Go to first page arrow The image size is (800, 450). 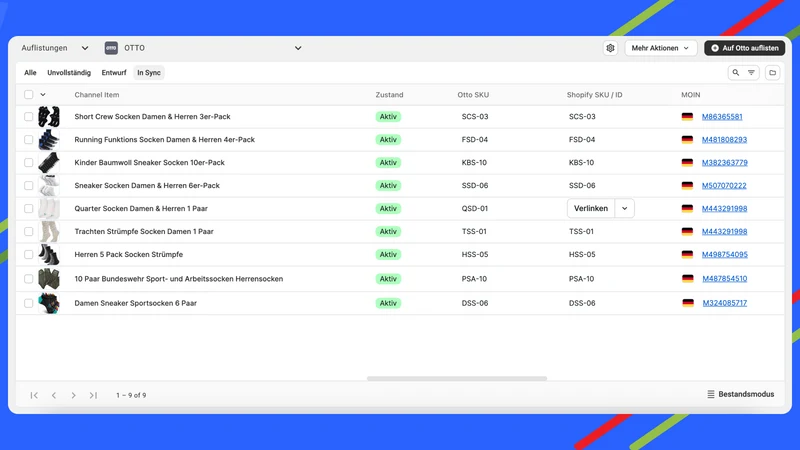(x=34, y=395)
